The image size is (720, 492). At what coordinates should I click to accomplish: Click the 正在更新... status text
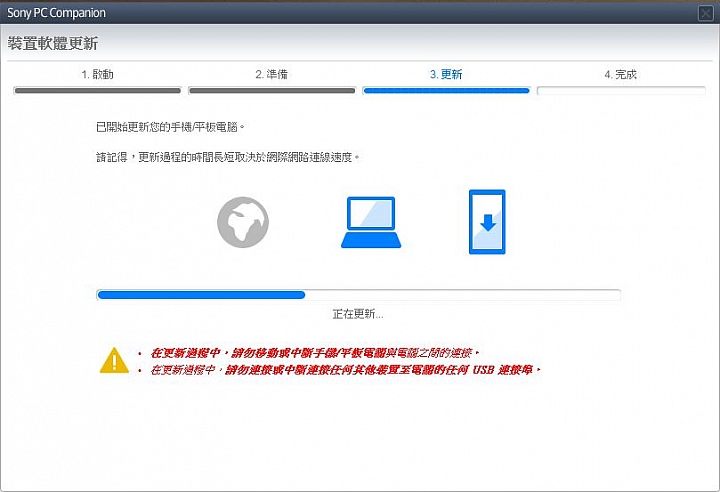click(x=358, y=314)
